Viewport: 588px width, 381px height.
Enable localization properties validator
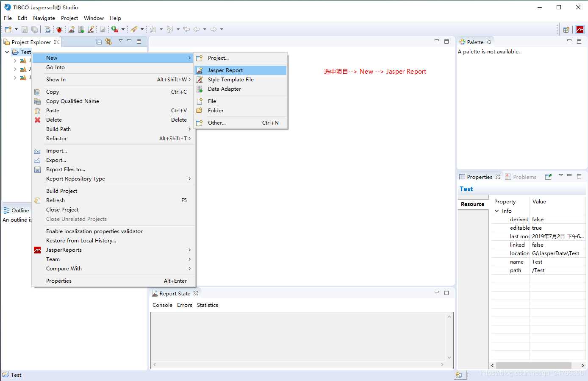[x=114, y=231]
